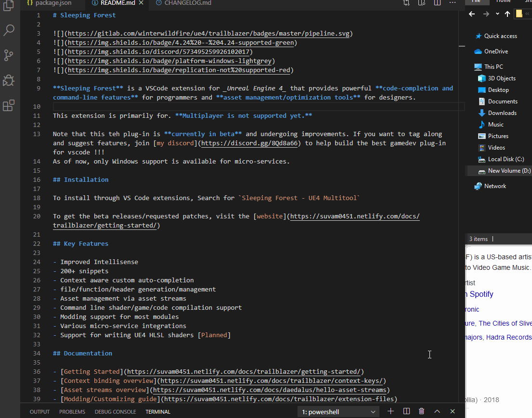Split the editor to the right
The height and width of the screenshot is (418, 532).
437,3
